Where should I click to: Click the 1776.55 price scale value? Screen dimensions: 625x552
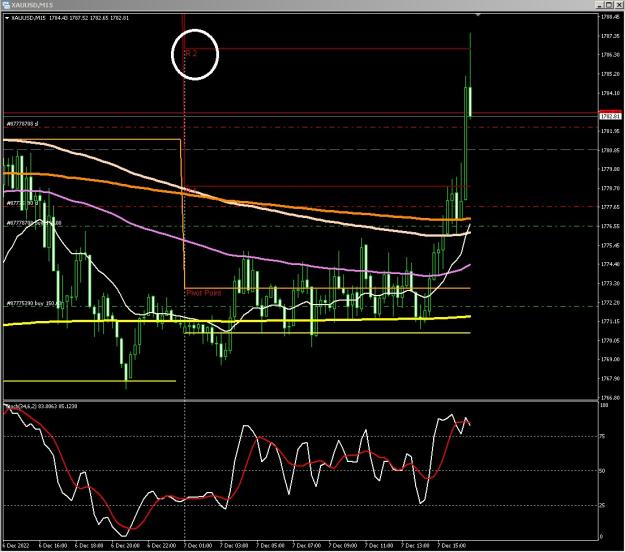pos(610,226)
